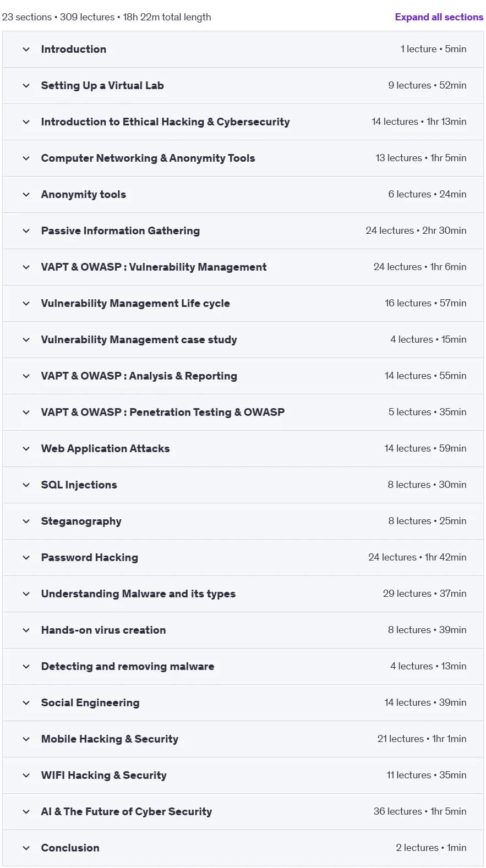Expand Mobile Hacking & Security section
The image size is (486, 868).
tap(243, 739)
